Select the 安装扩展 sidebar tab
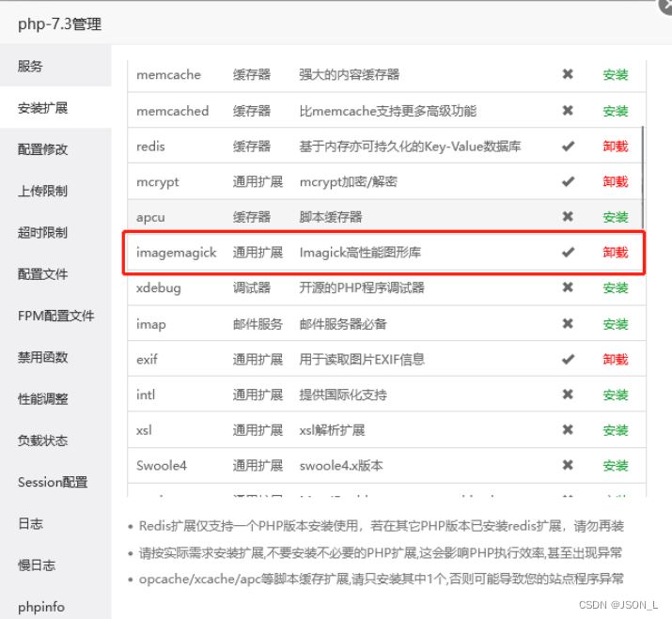Viewport: 672px width, 619px height. (x=55, y=107)
